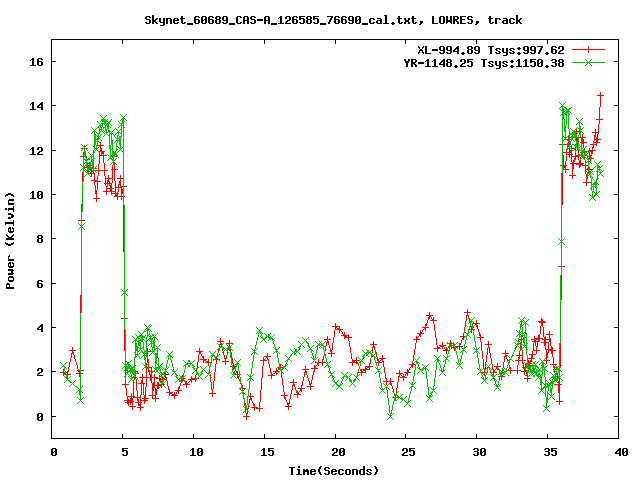Click the y-axis tick label 2
This screenshot has width=640, height=480.
(x=40, y=372)
